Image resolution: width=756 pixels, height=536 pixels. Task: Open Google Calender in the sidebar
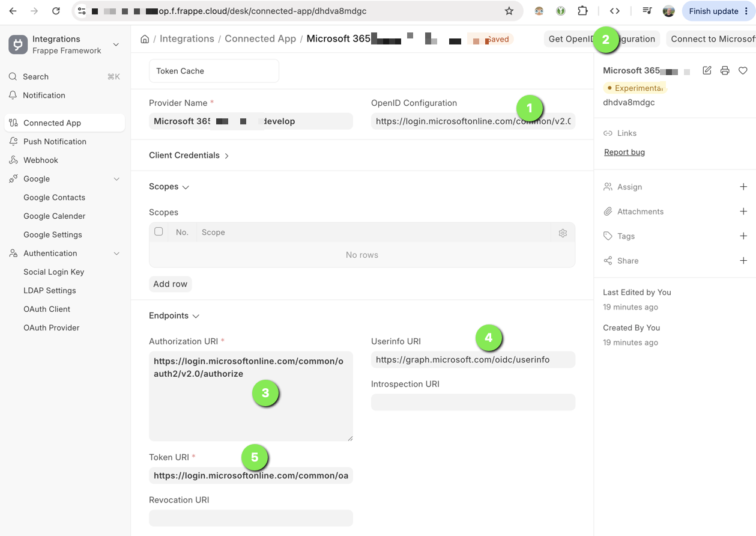click(x=54, y=216)
